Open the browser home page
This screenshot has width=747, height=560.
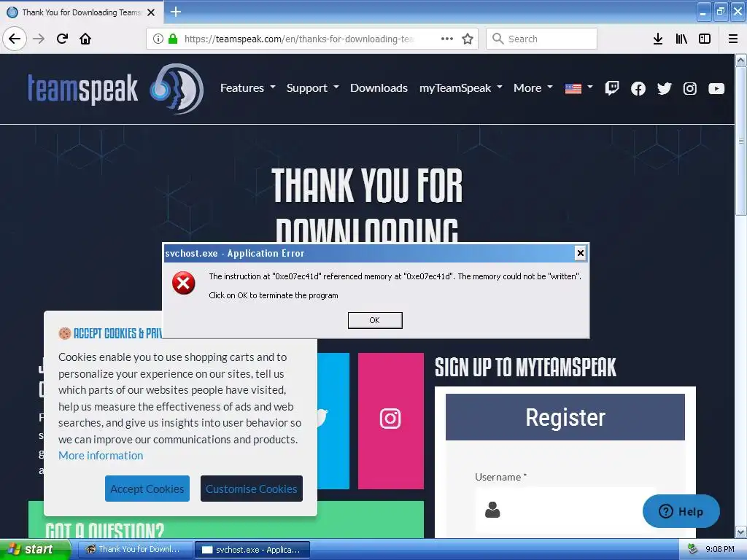point(85,39)
